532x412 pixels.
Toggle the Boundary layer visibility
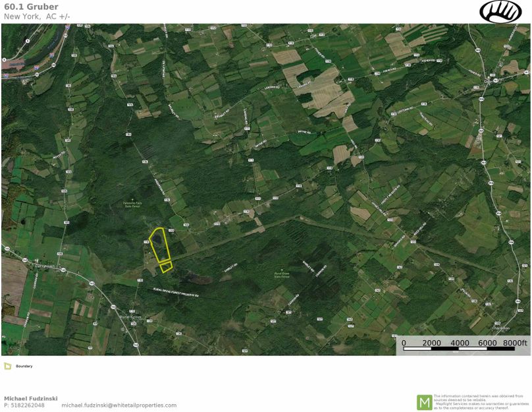tap(9, 365)
